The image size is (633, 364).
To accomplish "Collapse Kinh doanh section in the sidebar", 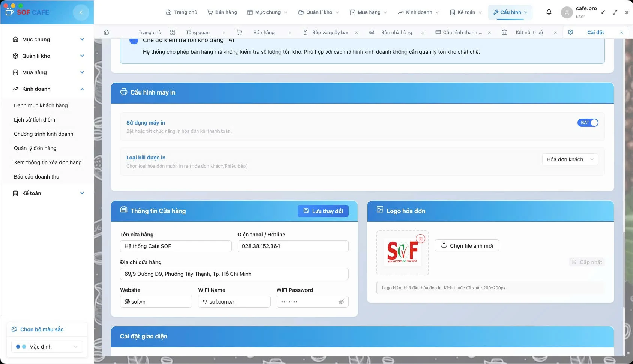I will click(x=82, y=89).
